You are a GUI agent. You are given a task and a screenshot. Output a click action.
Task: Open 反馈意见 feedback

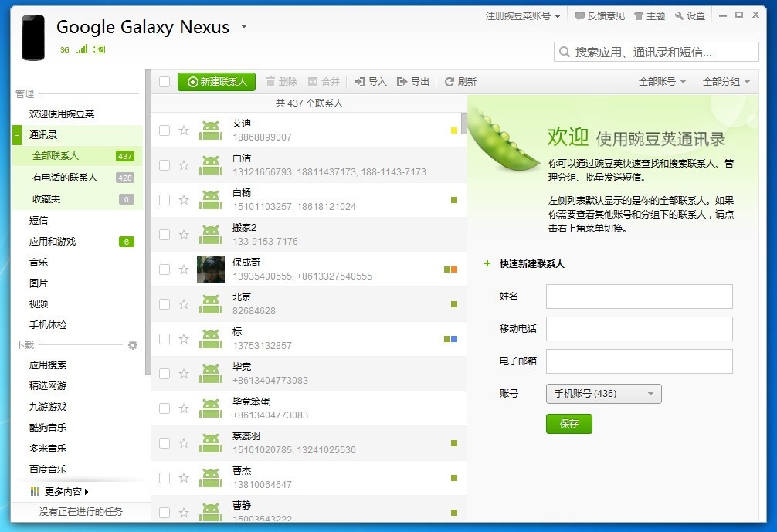tap(599, 16)
